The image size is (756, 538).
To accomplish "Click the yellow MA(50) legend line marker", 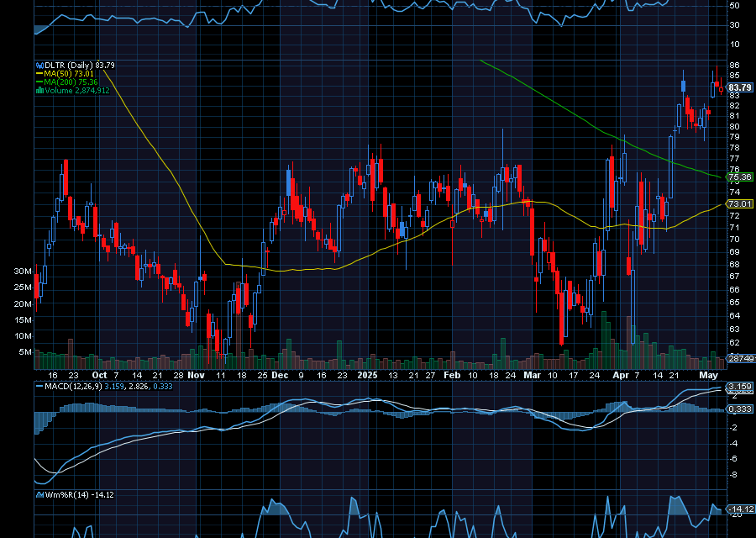I will click(x=38, y=73).
